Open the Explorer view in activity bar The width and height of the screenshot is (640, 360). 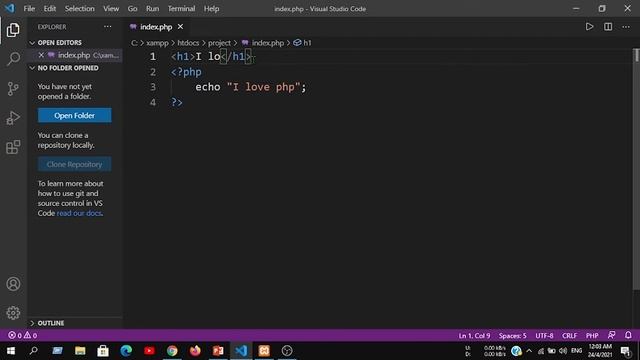tap(13, 30)
